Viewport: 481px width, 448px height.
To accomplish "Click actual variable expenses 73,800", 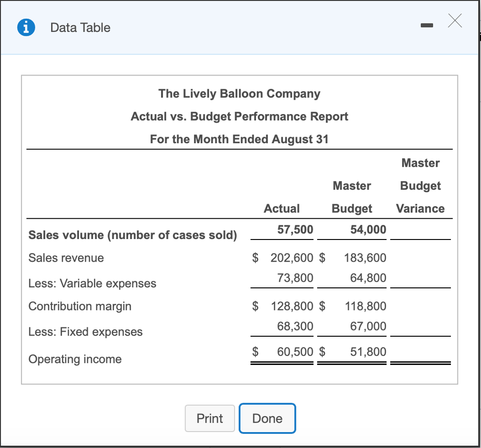I will click(295, 278).
